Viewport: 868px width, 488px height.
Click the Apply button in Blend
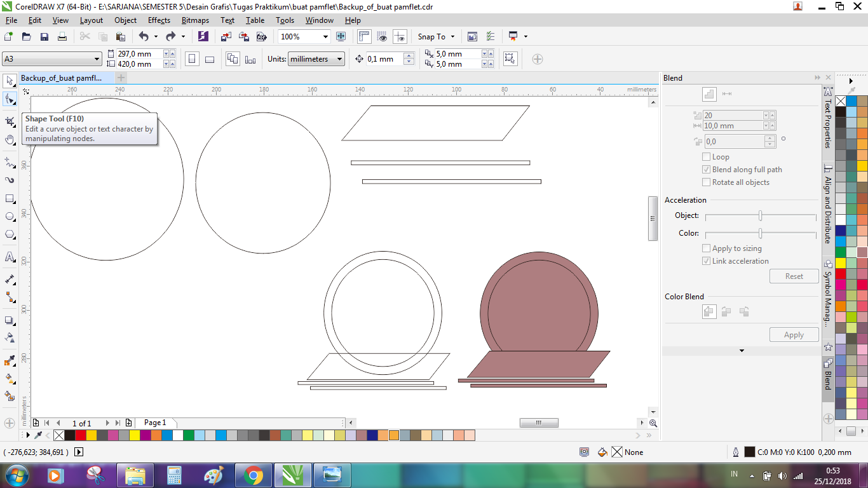point(794,335)
